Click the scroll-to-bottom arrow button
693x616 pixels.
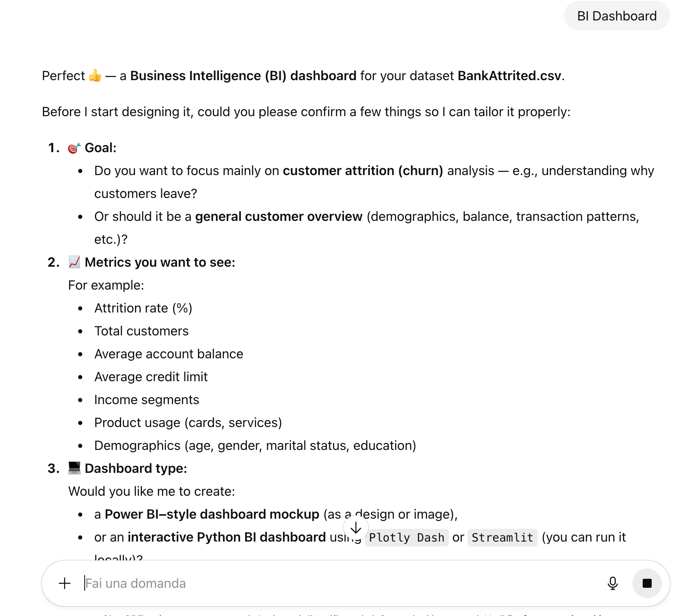(356, 528)
